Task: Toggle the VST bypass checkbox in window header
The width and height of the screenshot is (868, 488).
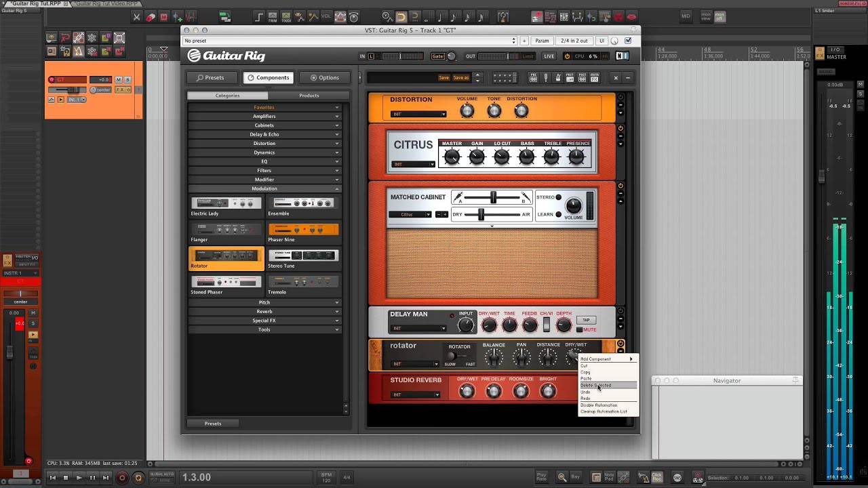Action: [628, 41]
